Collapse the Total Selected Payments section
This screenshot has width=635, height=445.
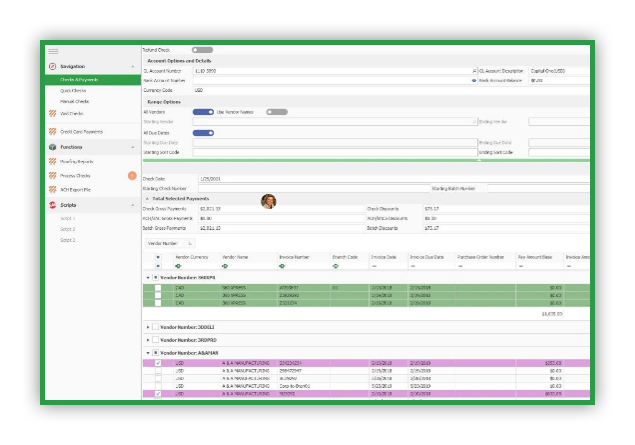pyautogui.click(x=147, y=199)
